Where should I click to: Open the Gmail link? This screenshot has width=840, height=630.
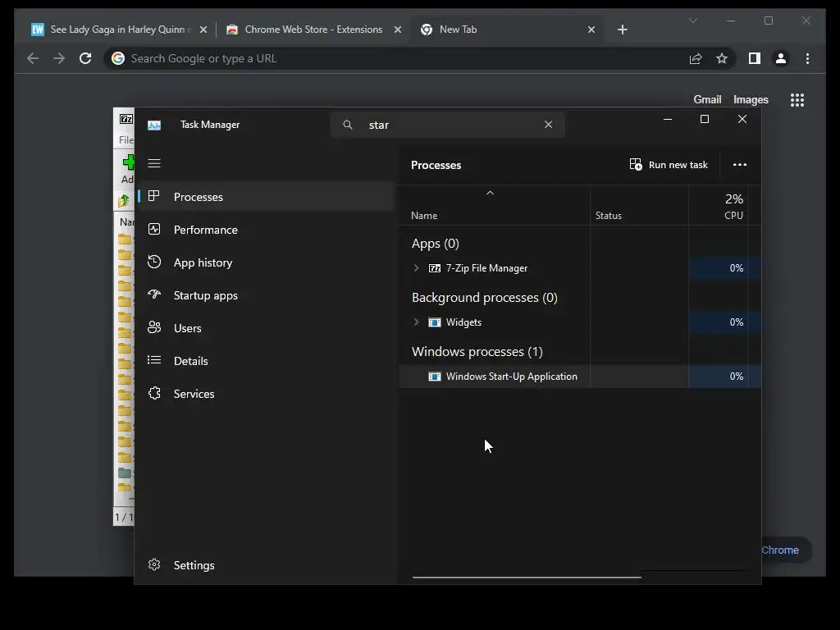point(707,99)
